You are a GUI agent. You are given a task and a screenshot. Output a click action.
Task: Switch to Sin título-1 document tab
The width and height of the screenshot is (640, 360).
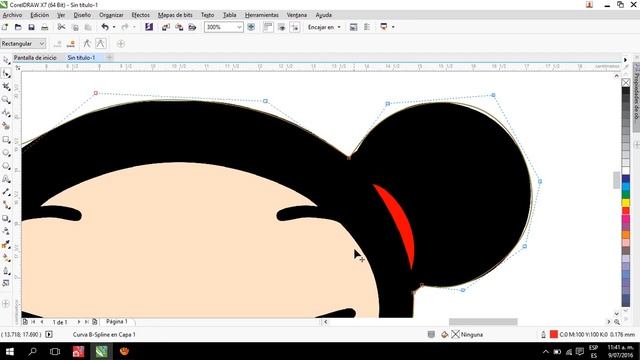(81, 58)
